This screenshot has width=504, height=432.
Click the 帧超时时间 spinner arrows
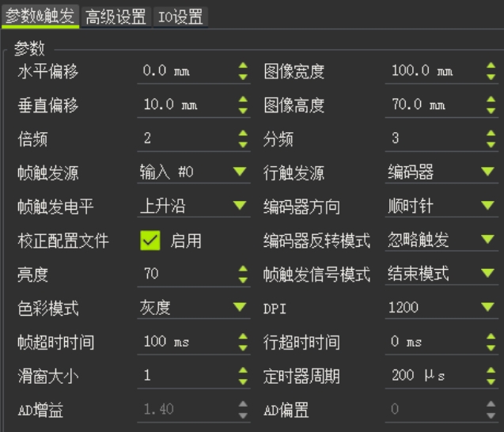pos(243,343)
